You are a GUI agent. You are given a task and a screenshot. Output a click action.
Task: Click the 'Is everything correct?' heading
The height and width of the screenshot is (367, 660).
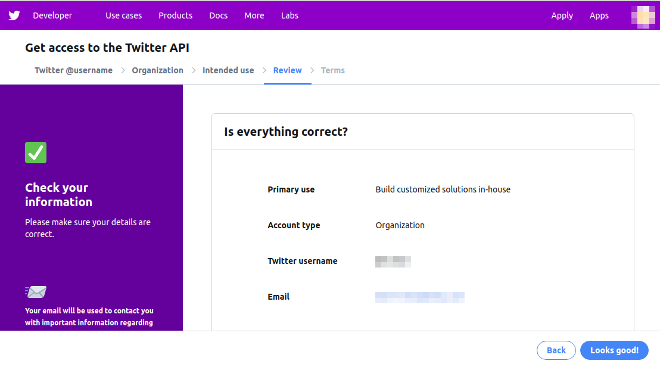click(x=286, y=132)
